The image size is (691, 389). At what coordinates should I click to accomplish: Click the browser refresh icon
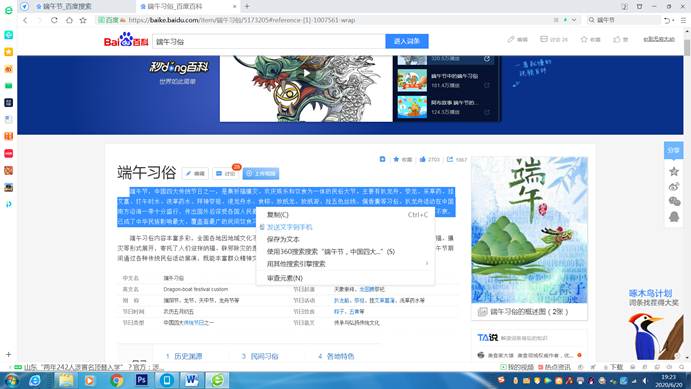(x=54, y=20)
